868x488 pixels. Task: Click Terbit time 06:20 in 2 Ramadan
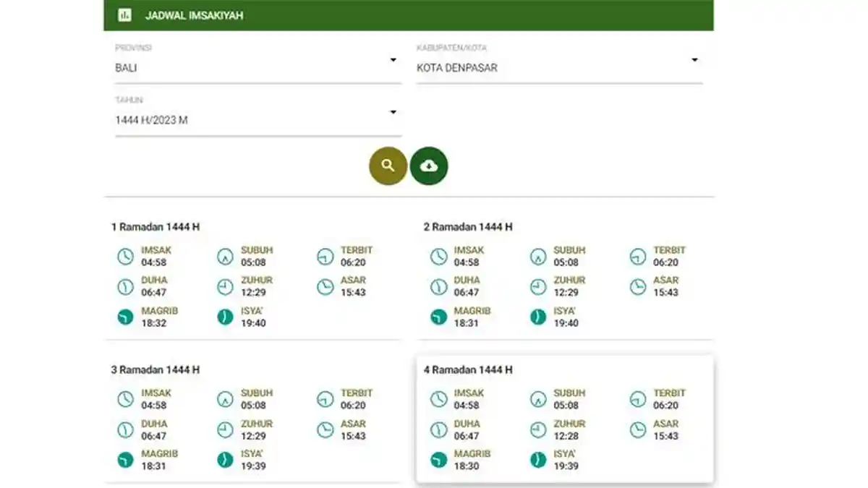click(666, 262)
